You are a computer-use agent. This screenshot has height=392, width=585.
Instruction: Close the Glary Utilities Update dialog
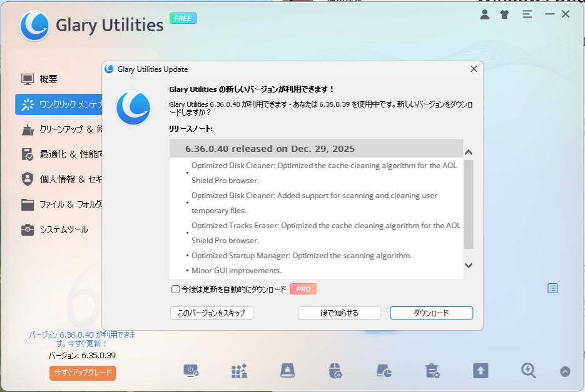tap(474, 69)
